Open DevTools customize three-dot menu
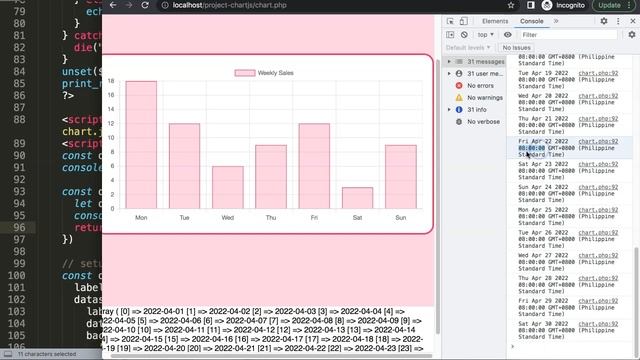640x360 pixels. [618, 21]
